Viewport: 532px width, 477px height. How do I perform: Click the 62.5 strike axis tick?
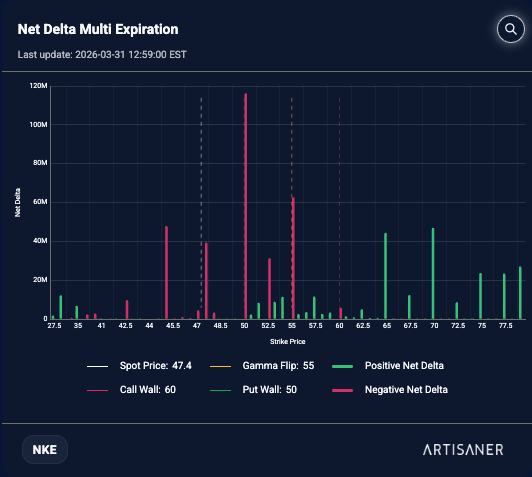click(363, 326)
